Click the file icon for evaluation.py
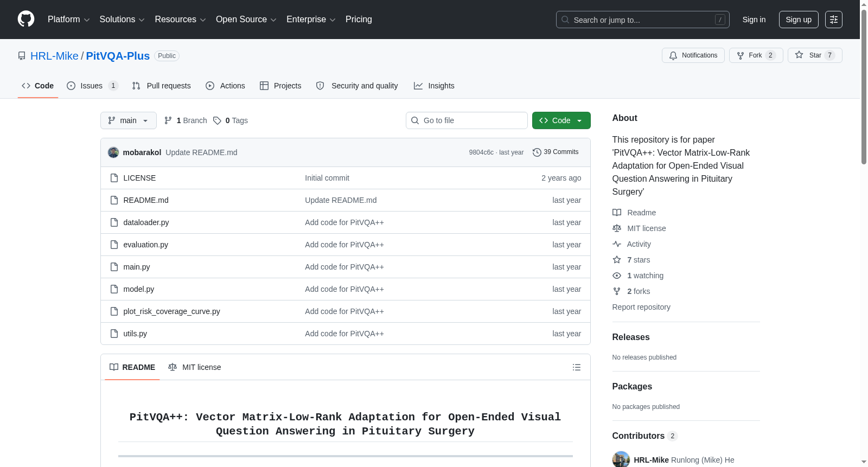 (x=114, y=245)
